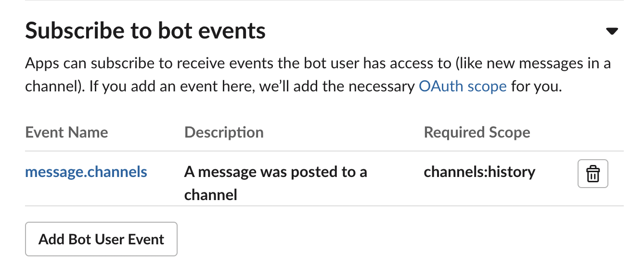Click the word "Subscribe" in the section heading
644x278 pixels.
tap(69, 31)
